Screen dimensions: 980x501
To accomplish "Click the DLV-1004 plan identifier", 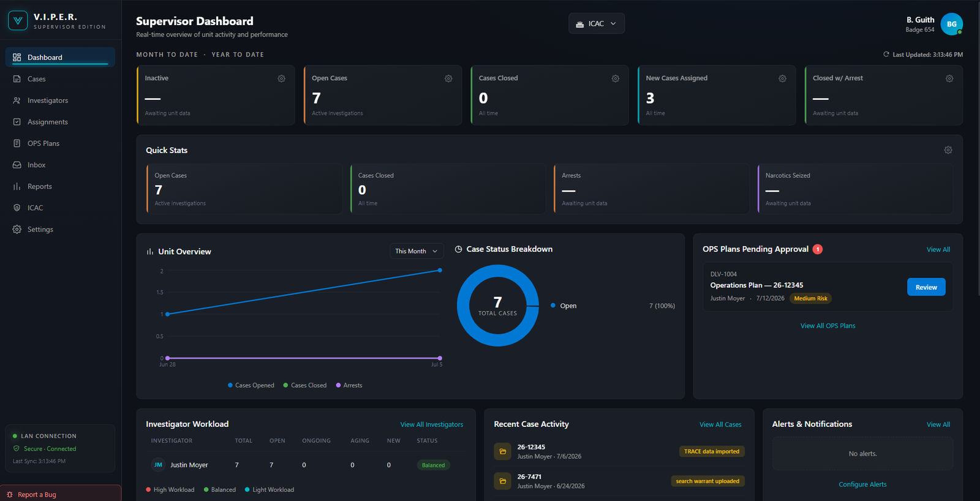I will point(723,274).
